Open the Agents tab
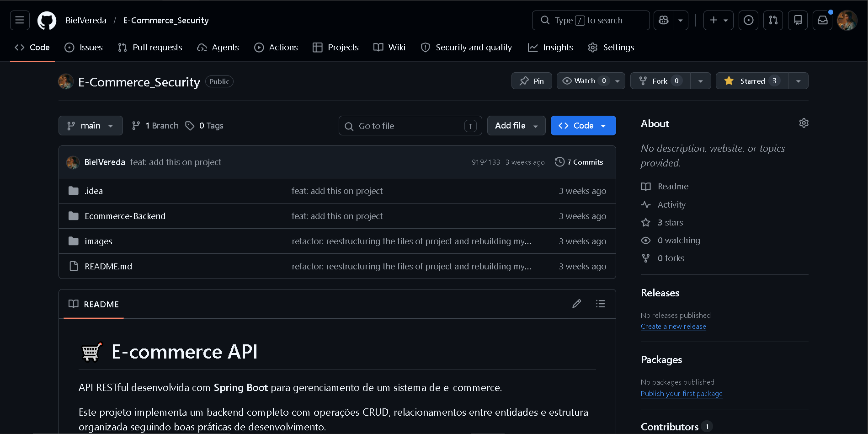The width and height of the screenshot is (868, 434). (x=218, y=47)
